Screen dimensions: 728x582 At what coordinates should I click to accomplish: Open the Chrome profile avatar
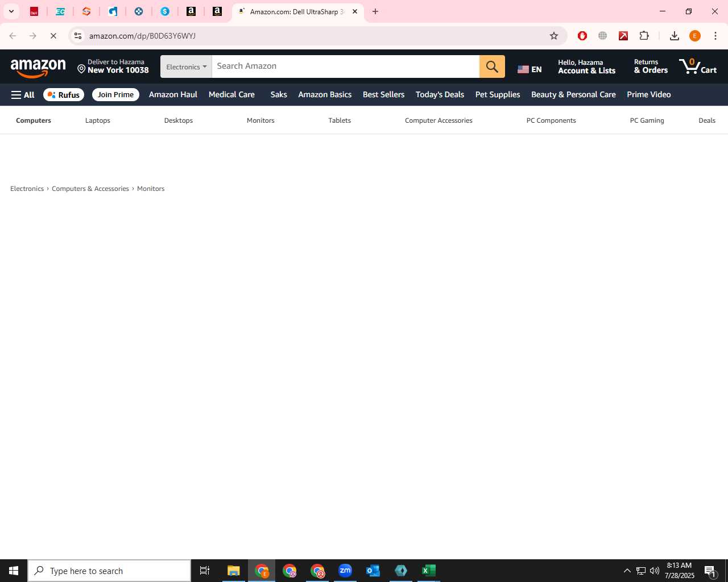click(695, 36)
